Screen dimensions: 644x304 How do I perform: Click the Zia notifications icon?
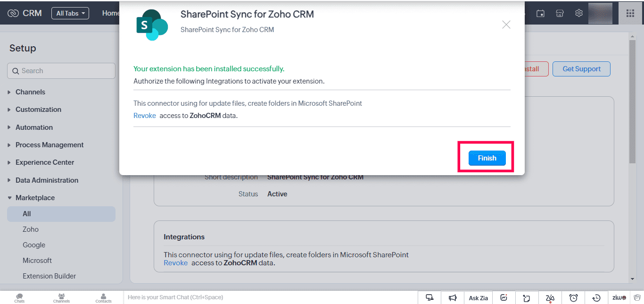pos(550,298)
